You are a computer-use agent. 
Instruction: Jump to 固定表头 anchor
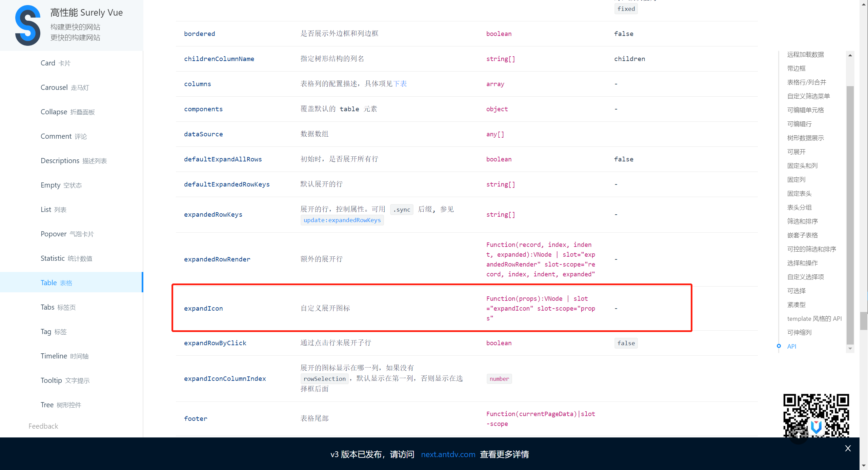click(x=799, y=194)
